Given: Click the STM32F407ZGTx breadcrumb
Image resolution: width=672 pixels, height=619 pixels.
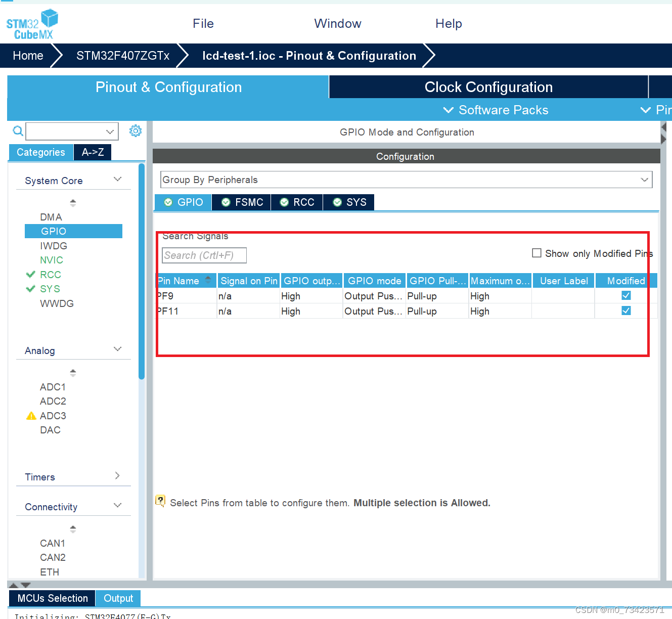Looking at the screenshot, I should click(x=123, y=56).
